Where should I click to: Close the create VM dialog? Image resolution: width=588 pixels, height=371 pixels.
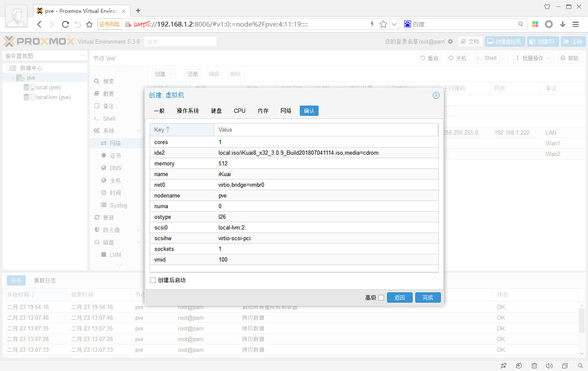(x=436, y=95)
